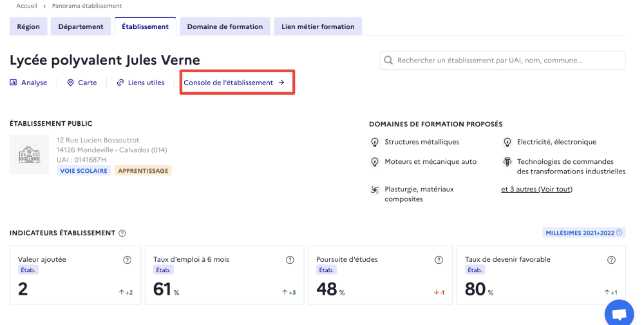Image resolution: width=644 pixels, height=325 pixels.
Task: Open Taux d'emploi à 6 mois help icon
Action: [290, 260]
